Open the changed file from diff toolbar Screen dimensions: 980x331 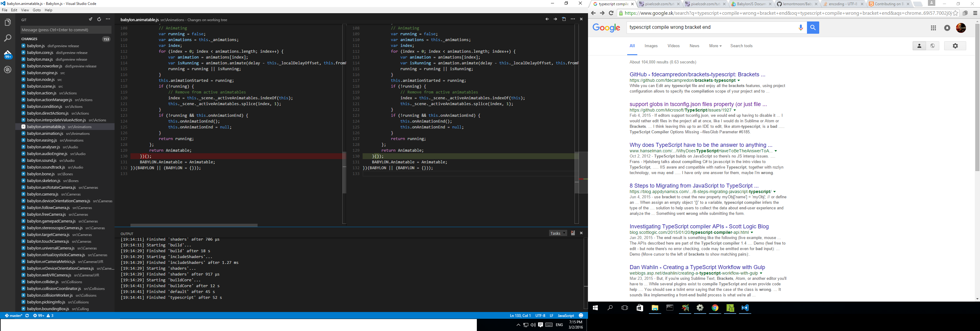[564, 19]
